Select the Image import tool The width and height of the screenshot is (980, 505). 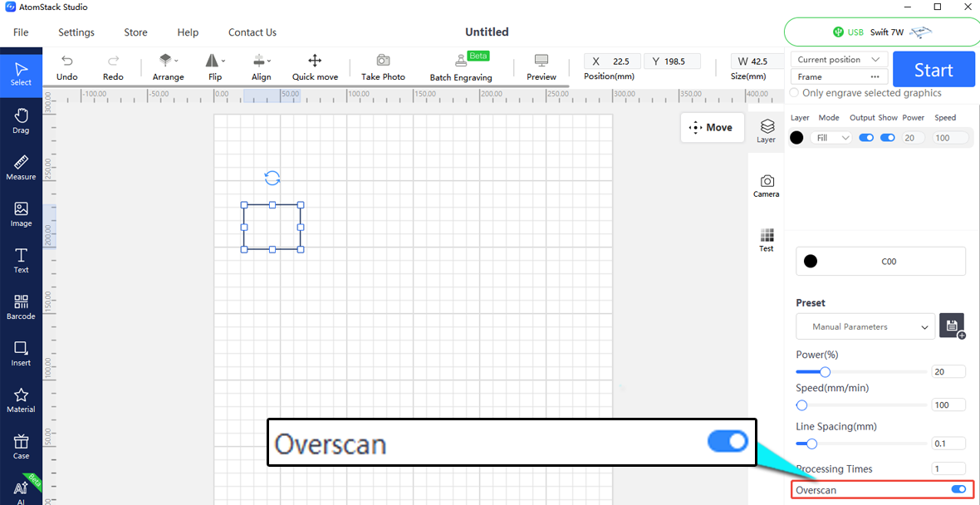coord(22,214)
